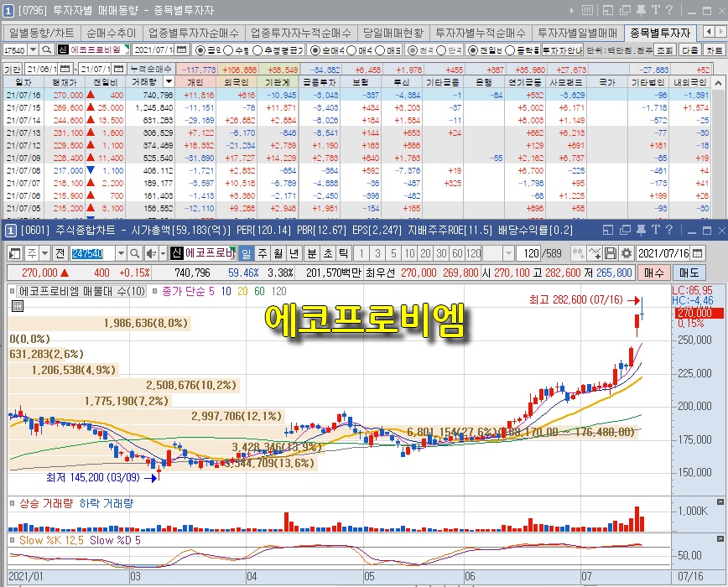The width and height of the screenshot is (728, 587).
Task: Close the volume pane with its X
Action: click(720, 501)
